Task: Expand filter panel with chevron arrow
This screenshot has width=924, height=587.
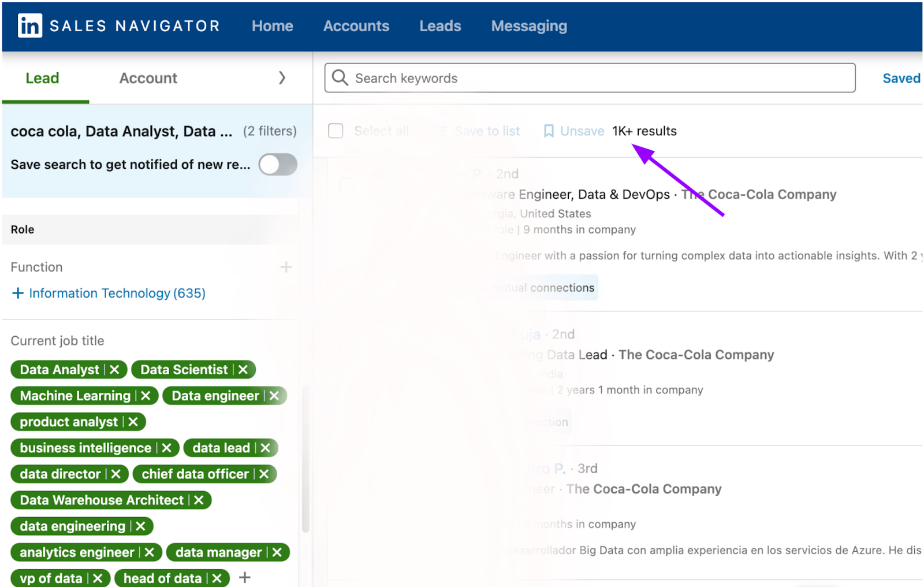Action: 282,78
